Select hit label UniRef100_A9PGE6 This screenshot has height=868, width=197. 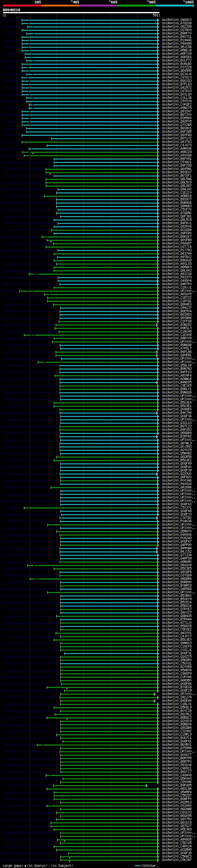pos(177,57)
